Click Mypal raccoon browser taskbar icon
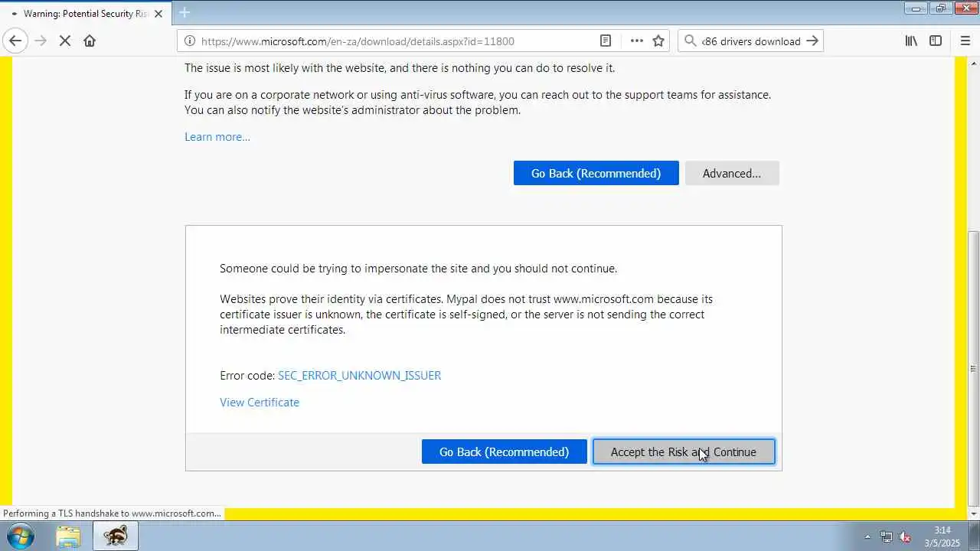This screenshot has width=980, height=551. 116,536
